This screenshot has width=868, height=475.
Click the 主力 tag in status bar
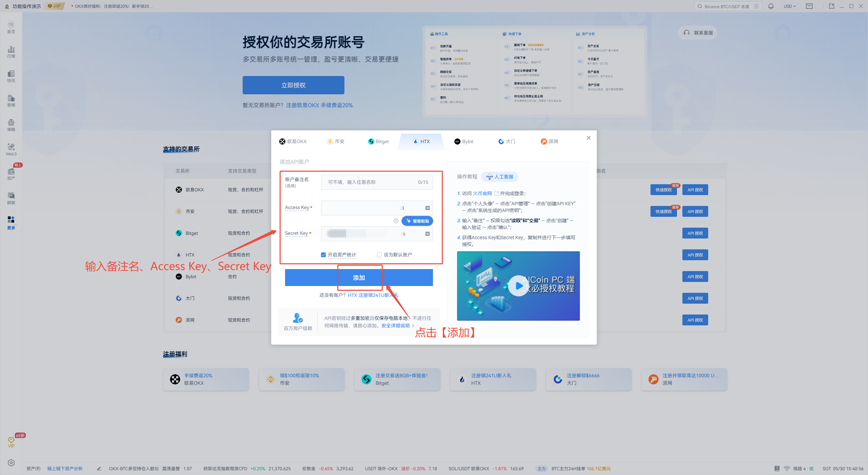click(542, 469)
